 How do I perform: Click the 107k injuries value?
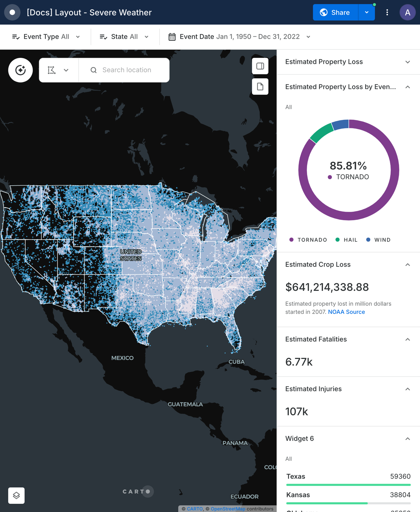(296, 412)
